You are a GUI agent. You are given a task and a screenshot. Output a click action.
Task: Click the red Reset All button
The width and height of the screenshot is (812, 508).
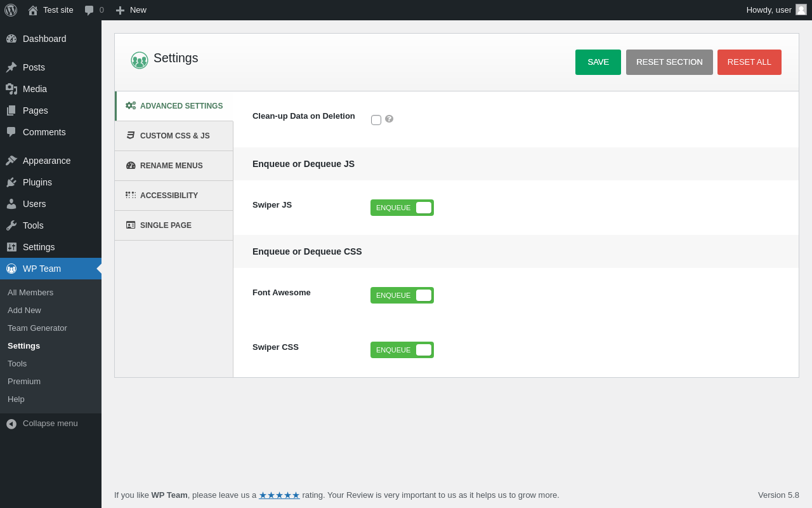[749, 62]
